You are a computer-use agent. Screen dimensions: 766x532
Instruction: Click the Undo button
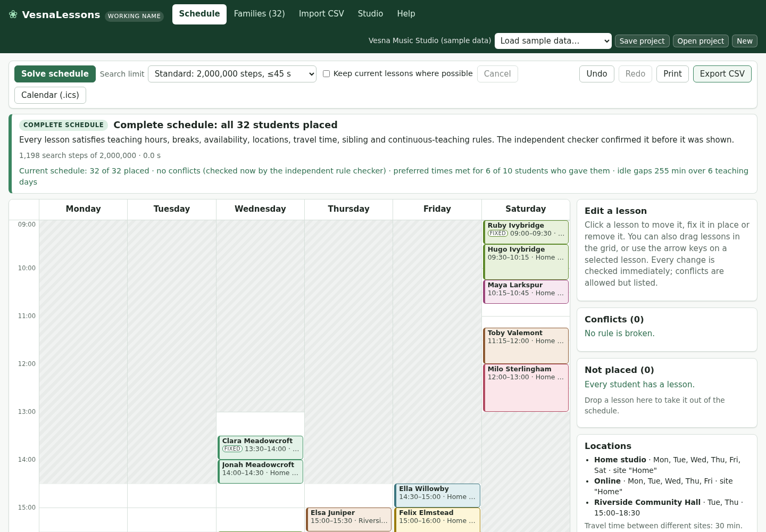[597, 74]
